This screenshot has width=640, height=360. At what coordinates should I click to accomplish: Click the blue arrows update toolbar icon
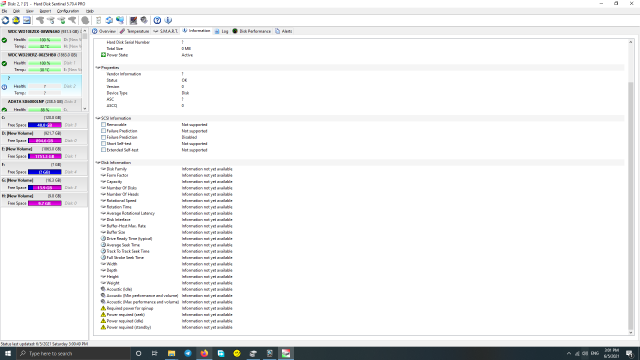pyautogui.click(x=109, y=20)
